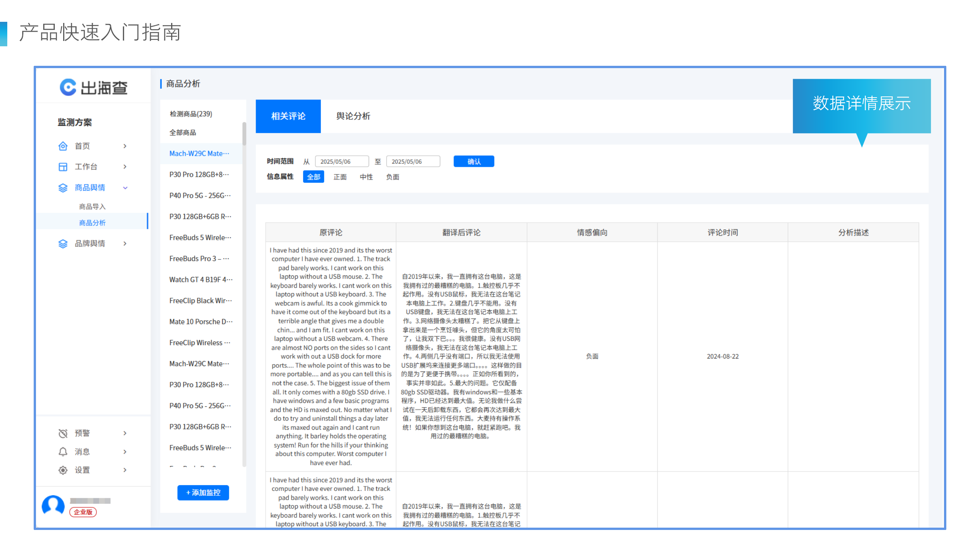The height and width of the screenshot is (551, 980).
Task: Expand the 预警 chevron
Action: pyautogui.click(x=125, y=433)
